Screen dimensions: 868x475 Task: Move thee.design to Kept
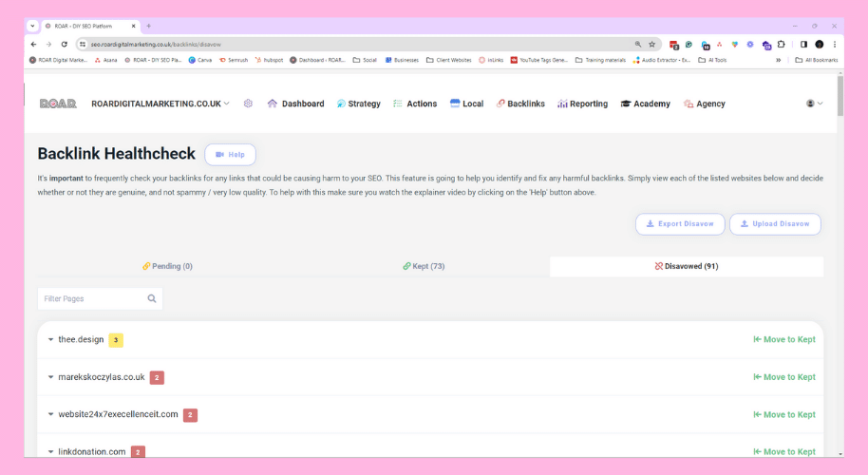783,340
